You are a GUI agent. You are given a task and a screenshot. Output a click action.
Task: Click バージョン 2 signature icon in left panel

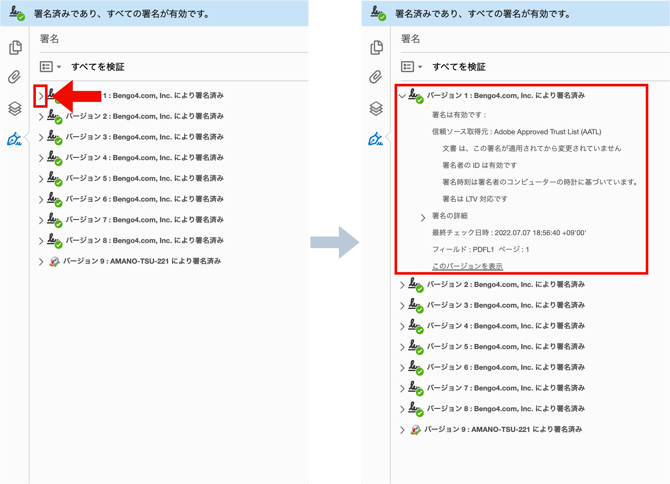point(55,117)
